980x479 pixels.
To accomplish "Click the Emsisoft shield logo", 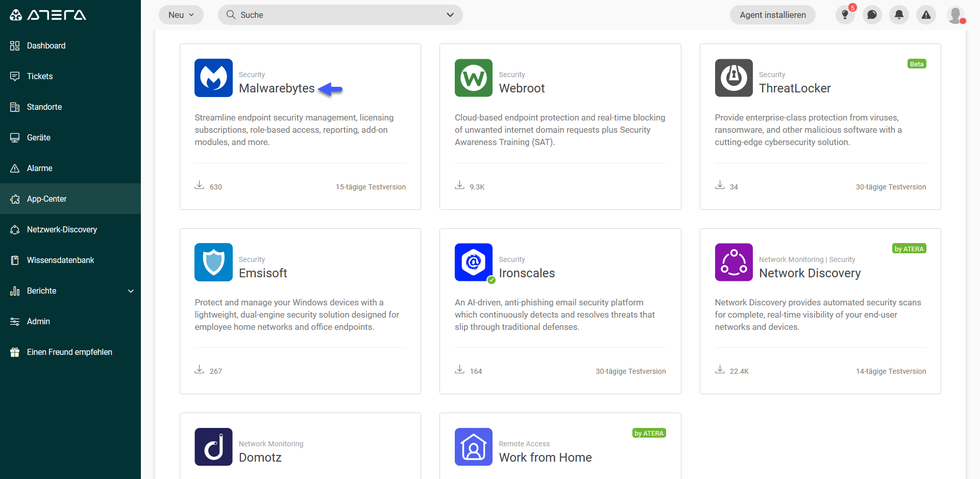I will tap(213, 262).
